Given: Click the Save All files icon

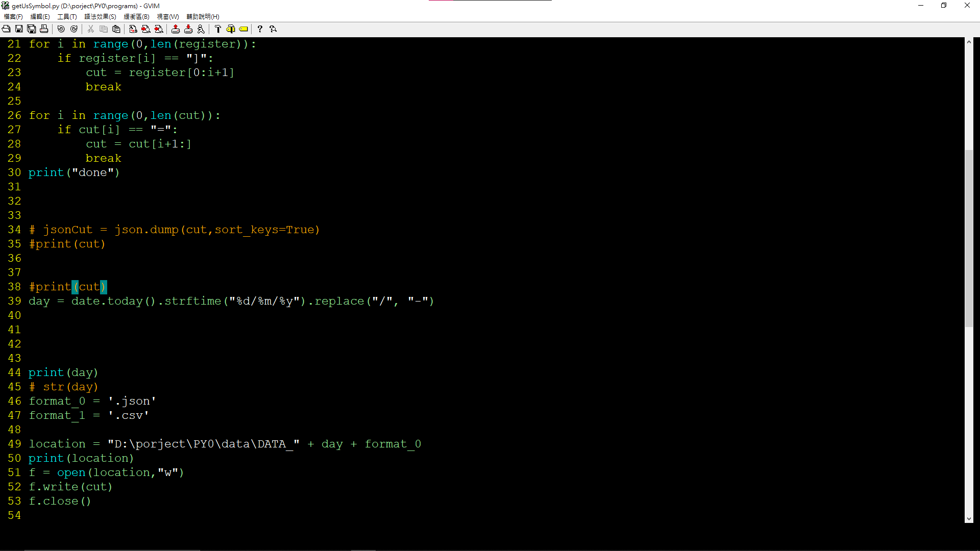Looking at the screenshot, I should coord(32,29).
